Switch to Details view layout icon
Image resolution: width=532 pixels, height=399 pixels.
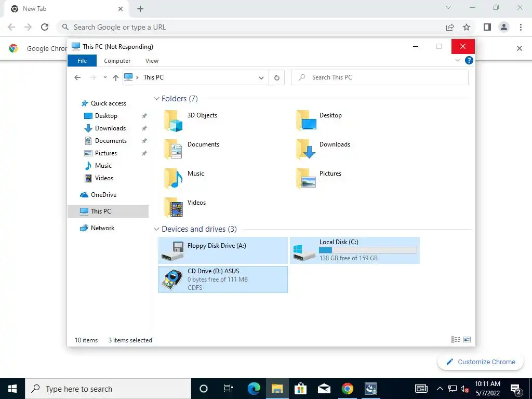coord(456,340)
